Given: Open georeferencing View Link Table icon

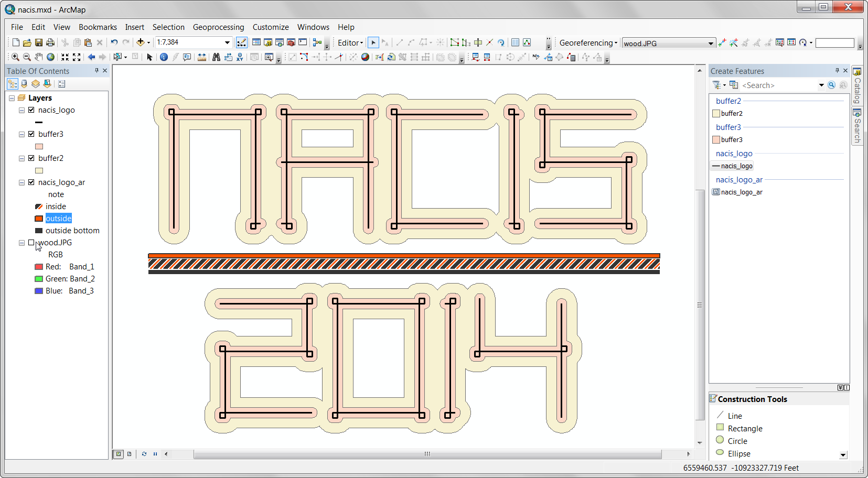Looking at the screenshot, I should pos(791,42).
